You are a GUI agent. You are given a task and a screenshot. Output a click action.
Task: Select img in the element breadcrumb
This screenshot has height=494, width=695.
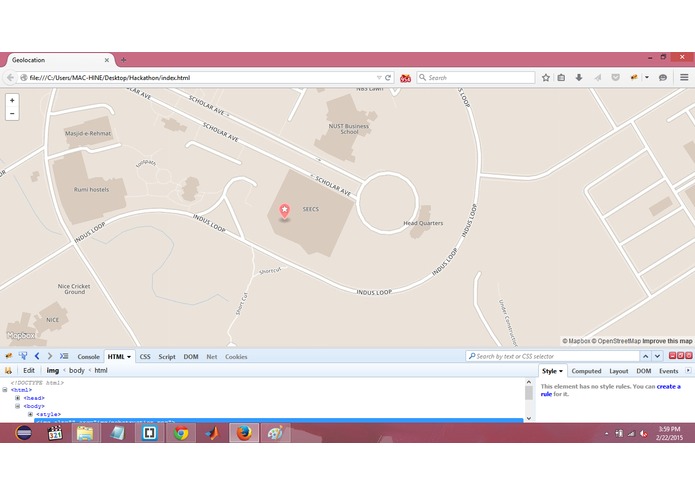[53, 370]
